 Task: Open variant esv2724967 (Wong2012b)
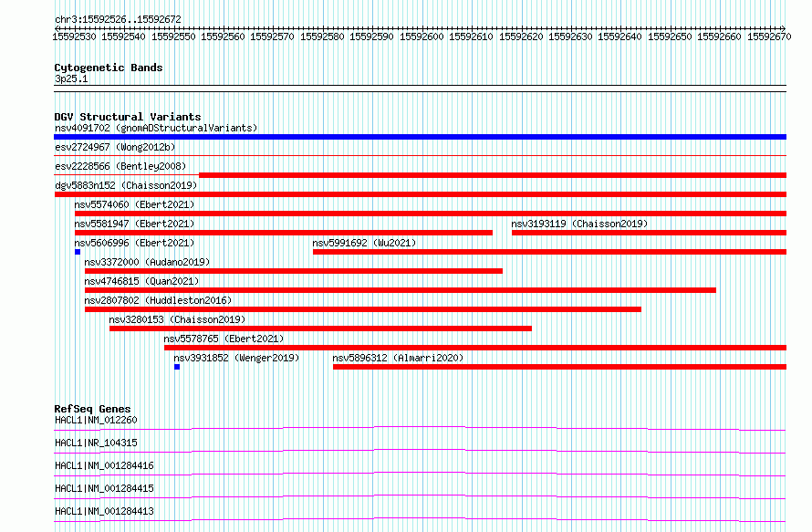115,147
